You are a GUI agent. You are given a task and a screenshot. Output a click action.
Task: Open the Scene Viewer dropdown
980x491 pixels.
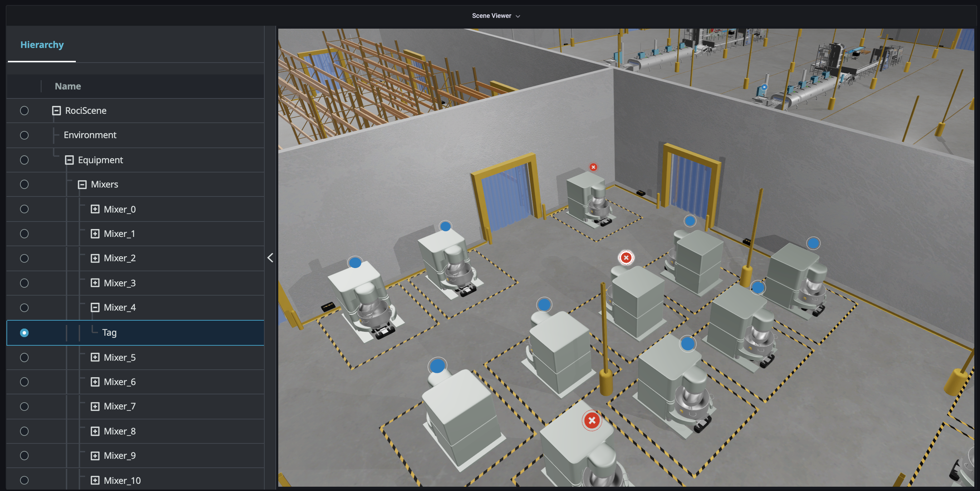[x=495, y=16]
